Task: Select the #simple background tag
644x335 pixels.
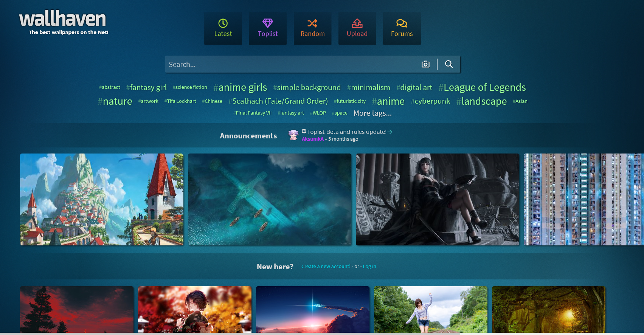Action: pos(307,87)
